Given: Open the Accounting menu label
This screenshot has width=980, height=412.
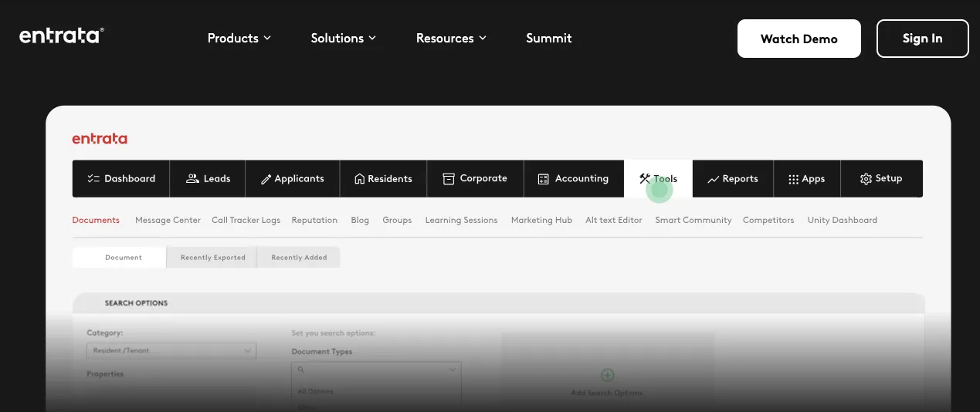Looking at the screenshot, I should [x=582, y=178].
